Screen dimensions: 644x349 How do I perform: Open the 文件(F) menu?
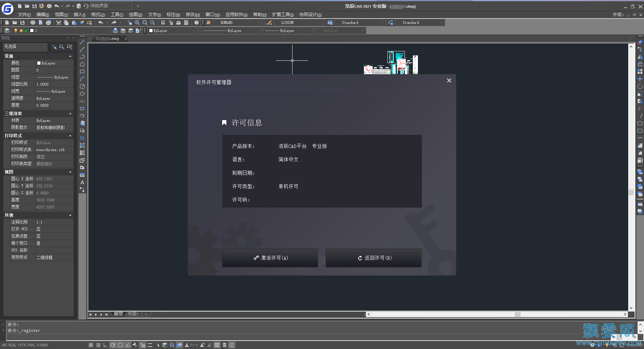[x=24, y=14]
